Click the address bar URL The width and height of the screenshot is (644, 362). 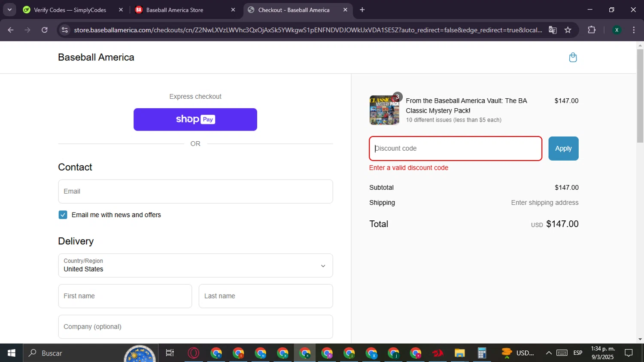click(308, 30)
